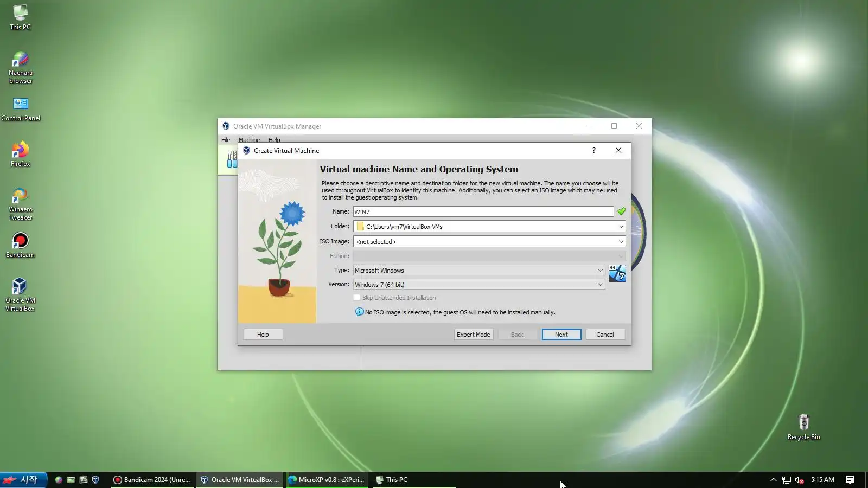Click the Expert Mode button
This screenshot has width=868, height=488.
tap(473, 335)
